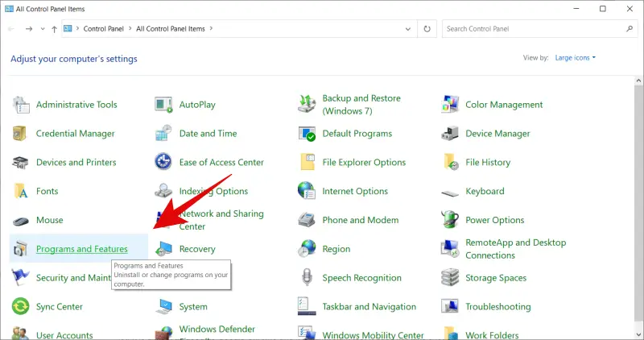644x340 pixels.
Task: Open the Sync Center icon
Action: (x=21, y=306)
